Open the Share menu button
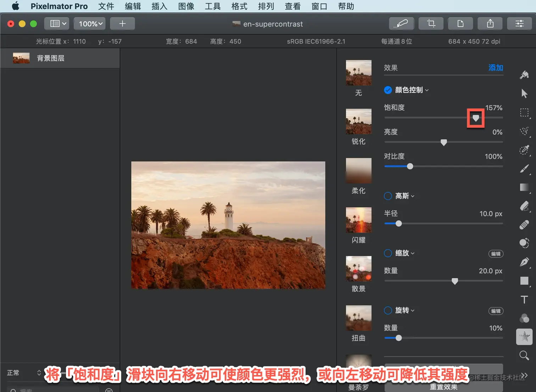This screenshot has width=536, height=392. coord(490,24)
